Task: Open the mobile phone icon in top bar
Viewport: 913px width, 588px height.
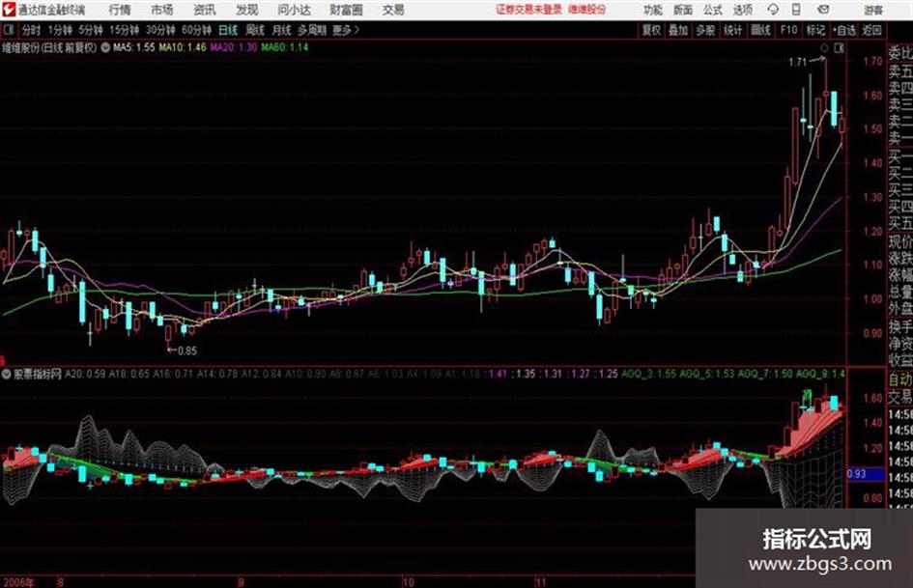Action: tap(796, 10)
